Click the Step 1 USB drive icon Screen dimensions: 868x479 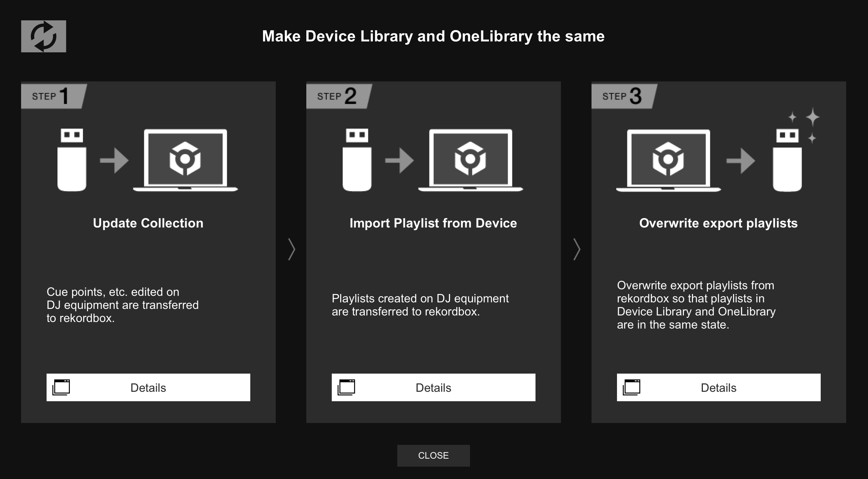(72, 160)
